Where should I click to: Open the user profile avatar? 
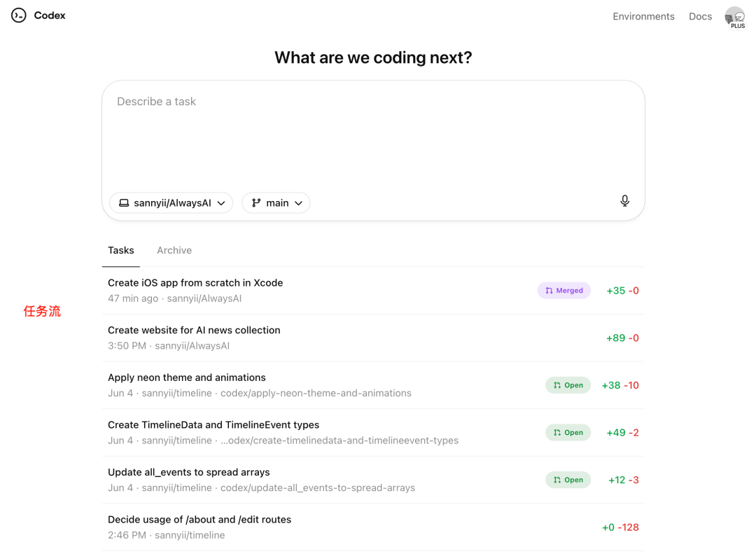point(734,17)
